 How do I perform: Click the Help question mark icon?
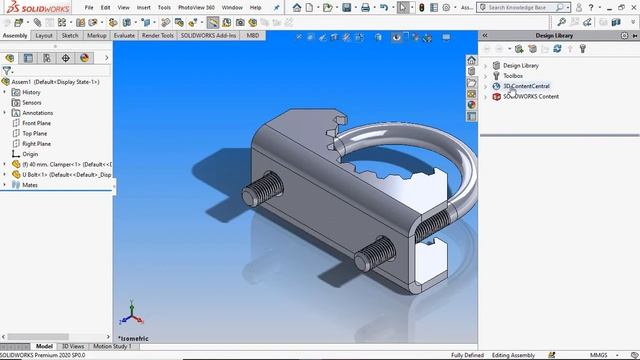(x=591, y=7)
